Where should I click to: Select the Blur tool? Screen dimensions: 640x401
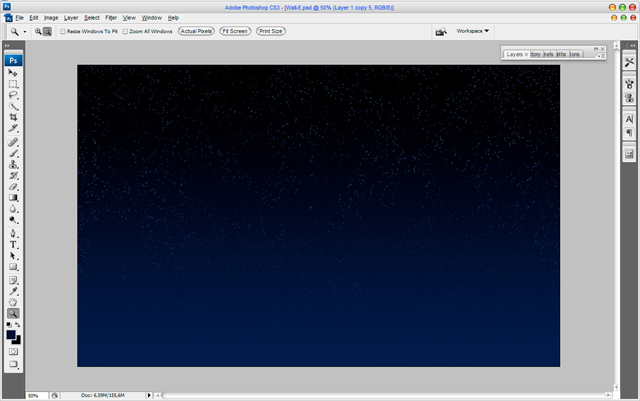pyautogui.click(x=13, y=209)
